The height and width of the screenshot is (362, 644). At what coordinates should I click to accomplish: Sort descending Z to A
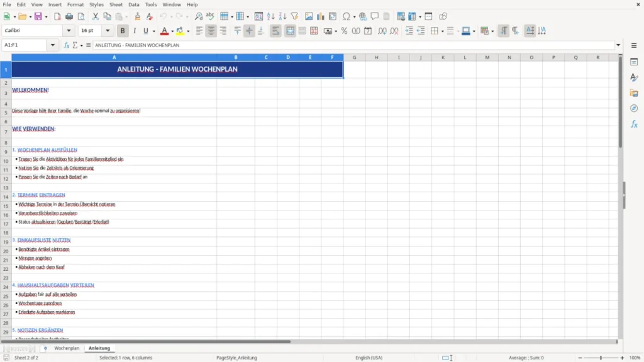tap(282, 16)
